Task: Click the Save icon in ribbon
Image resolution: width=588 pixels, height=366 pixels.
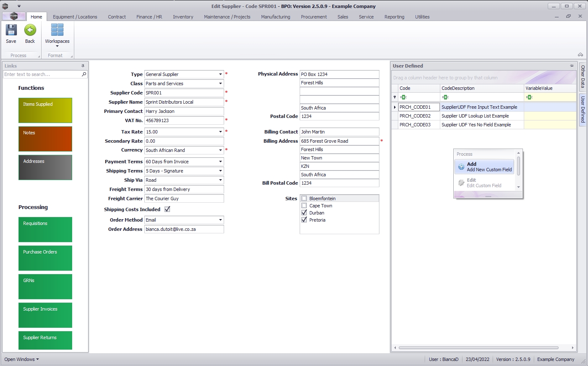Action: pos(11,30)
